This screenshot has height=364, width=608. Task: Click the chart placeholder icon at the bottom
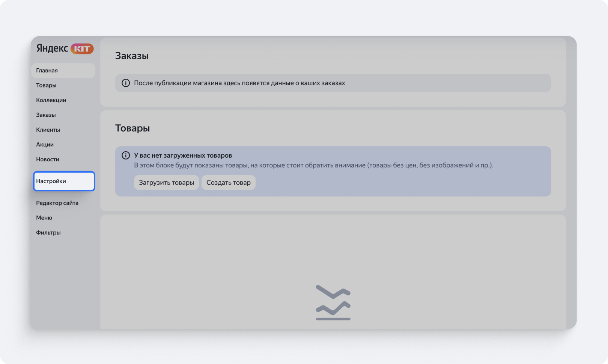(333, 302)
